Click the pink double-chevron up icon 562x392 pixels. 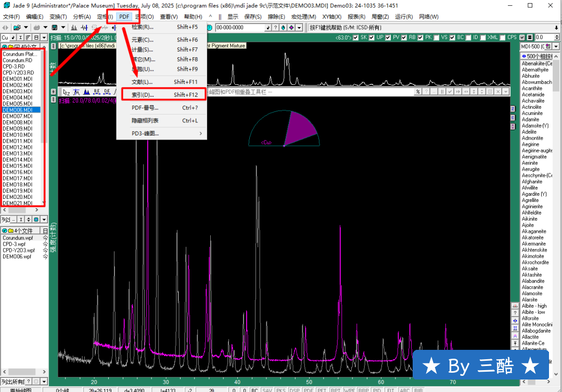tap(515, 336)
